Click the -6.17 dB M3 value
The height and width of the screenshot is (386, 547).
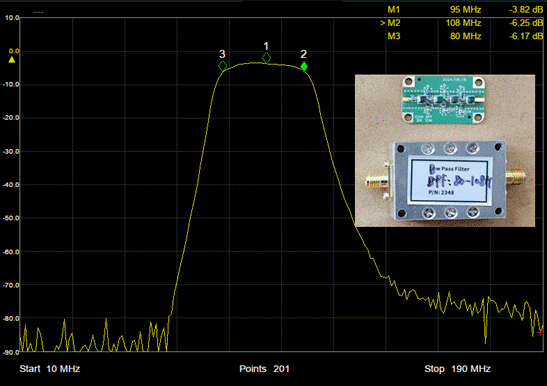click(526, 36)
